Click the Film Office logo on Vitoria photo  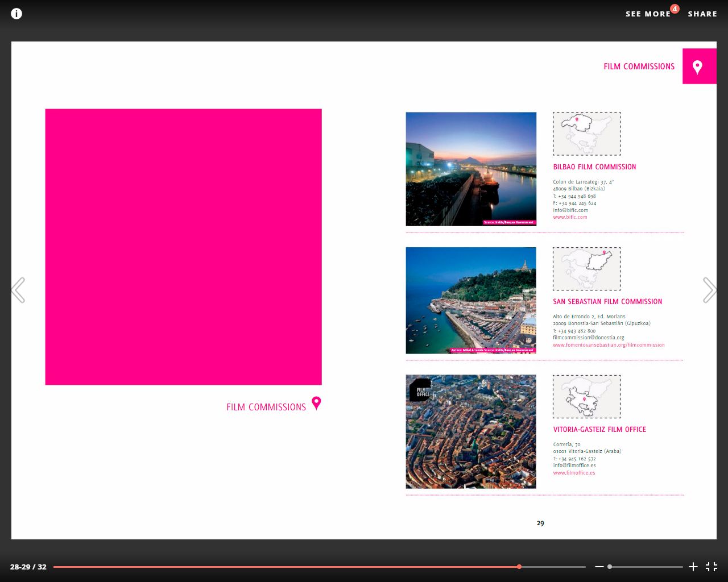coord(421,390)
